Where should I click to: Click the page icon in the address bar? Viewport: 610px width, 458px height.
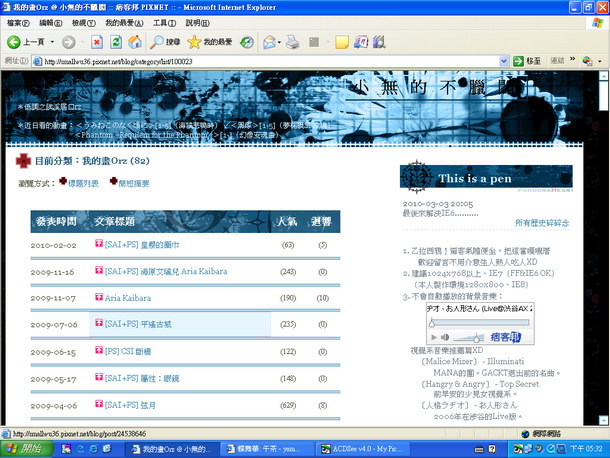click(x=37, y=61)
